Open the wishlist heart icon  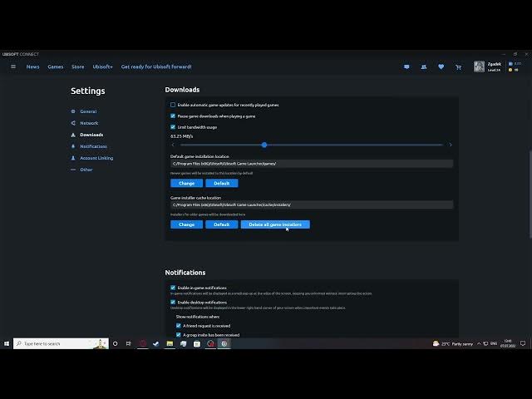[x=441, y=66]
